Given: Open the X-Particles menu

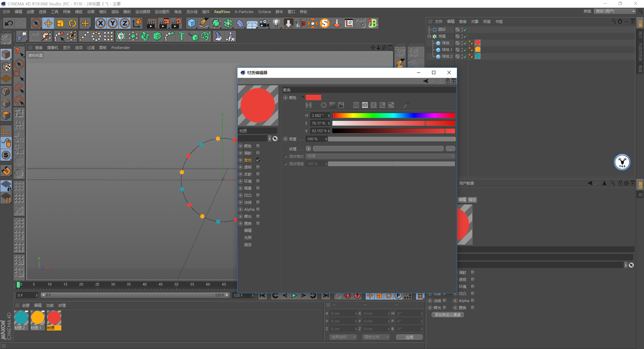Looking at the screenshot, I should coord(244,12).
